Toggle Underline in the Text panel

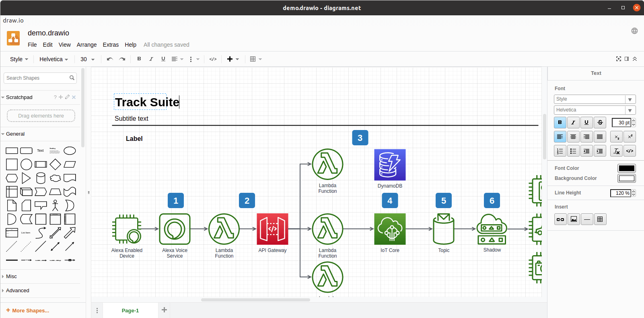(x=586, y=122)
